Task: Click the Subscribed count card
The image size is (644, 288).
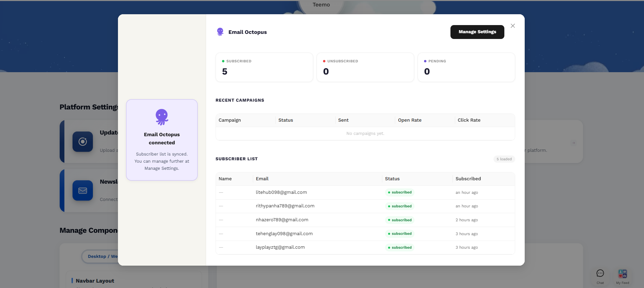Action: coord(264,67)
